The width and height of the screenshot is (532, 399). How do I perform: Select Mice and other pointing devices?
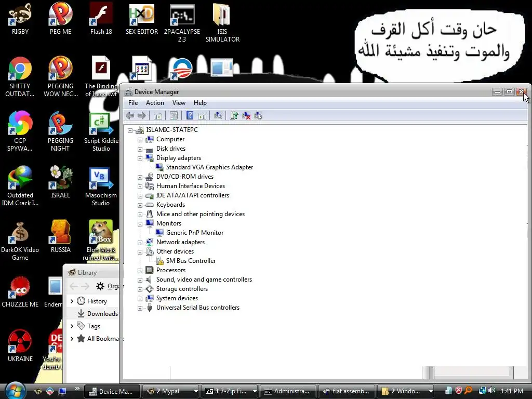[x=200, y=214]
